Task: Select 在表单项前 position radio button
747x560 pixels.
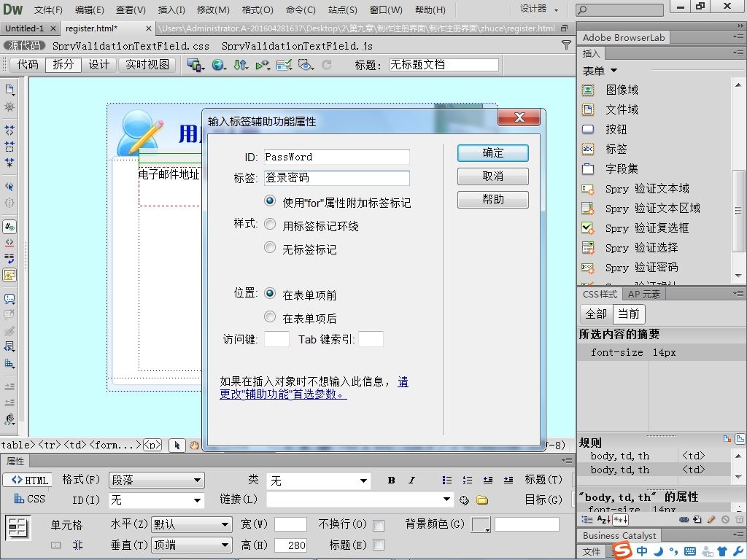Action: point(270,293)
